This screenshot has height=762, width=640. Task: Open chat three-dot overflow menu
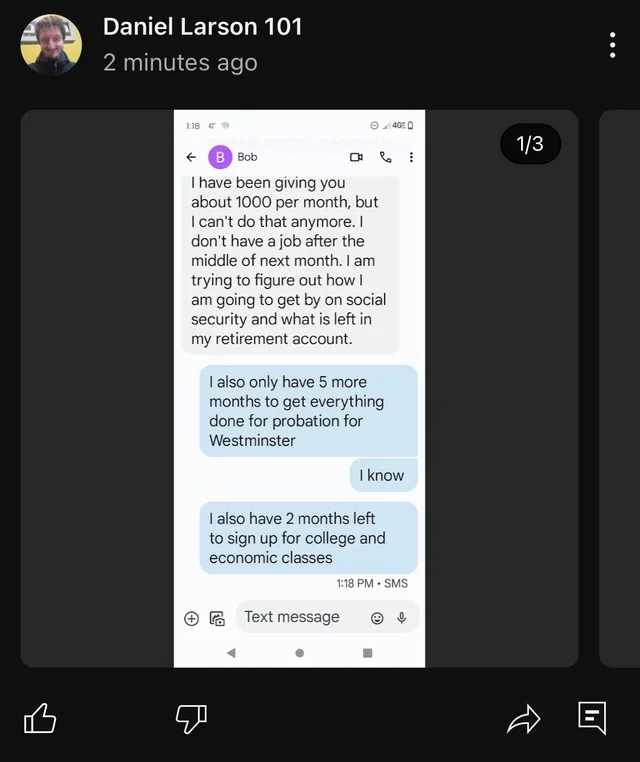click(x=411, y=157)
